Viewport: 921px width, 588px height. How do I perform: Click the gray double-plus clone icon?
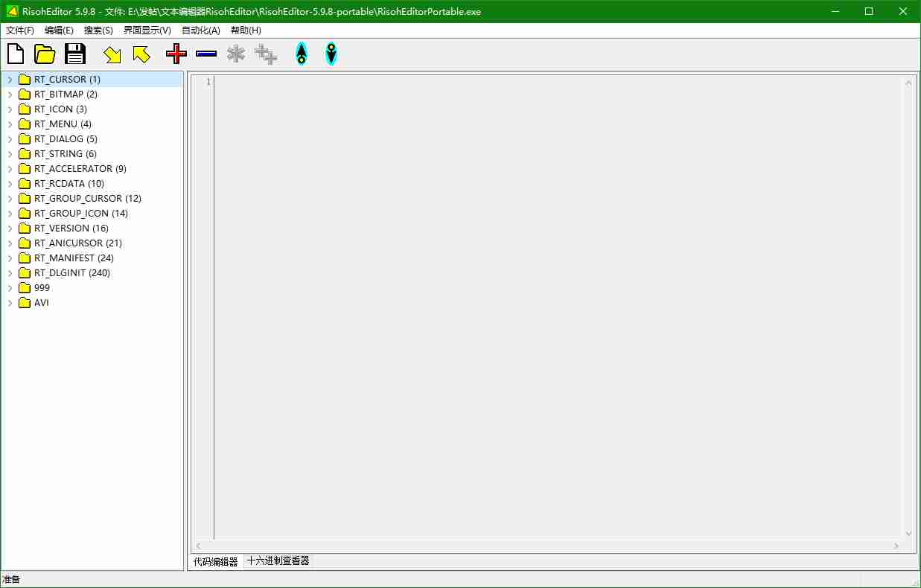[266, 54]
